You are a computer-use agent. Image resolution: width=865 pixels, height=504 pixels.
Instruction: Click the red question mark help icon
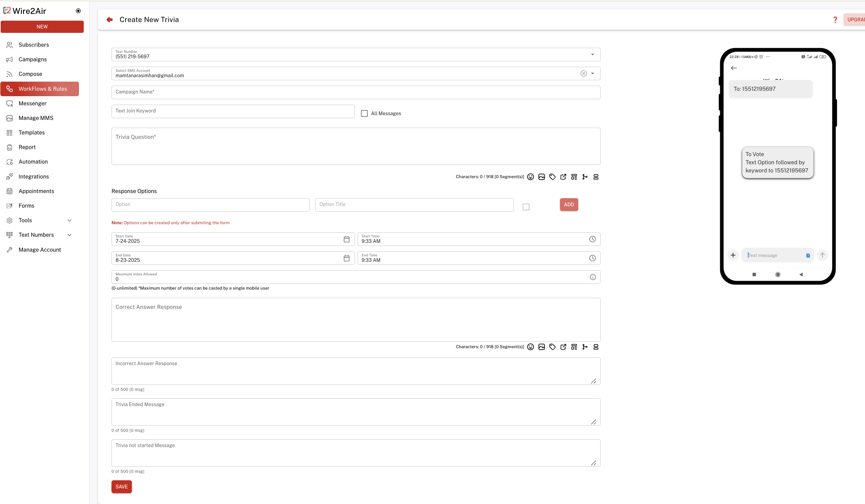835,20
